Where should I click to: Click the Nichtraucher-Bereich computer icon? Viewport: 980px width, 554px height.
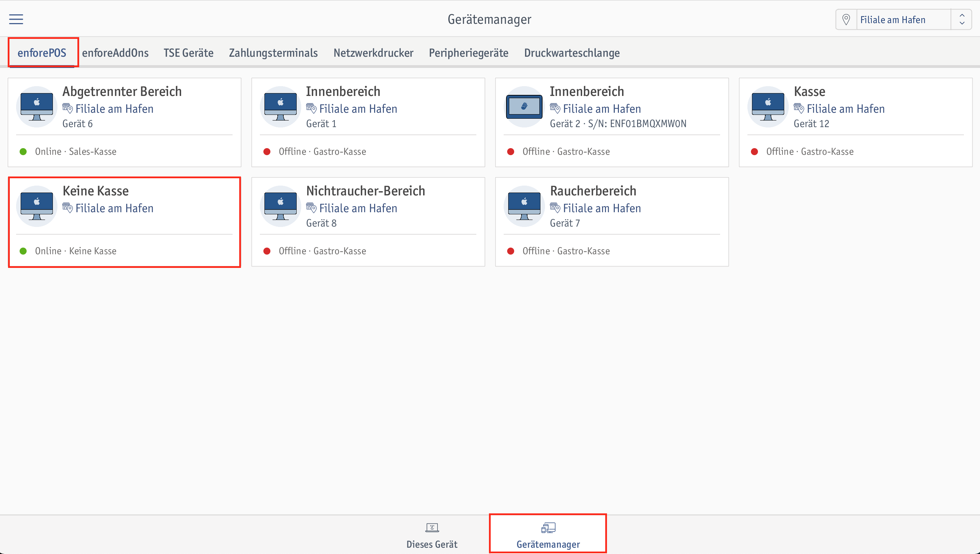(281, 206)
